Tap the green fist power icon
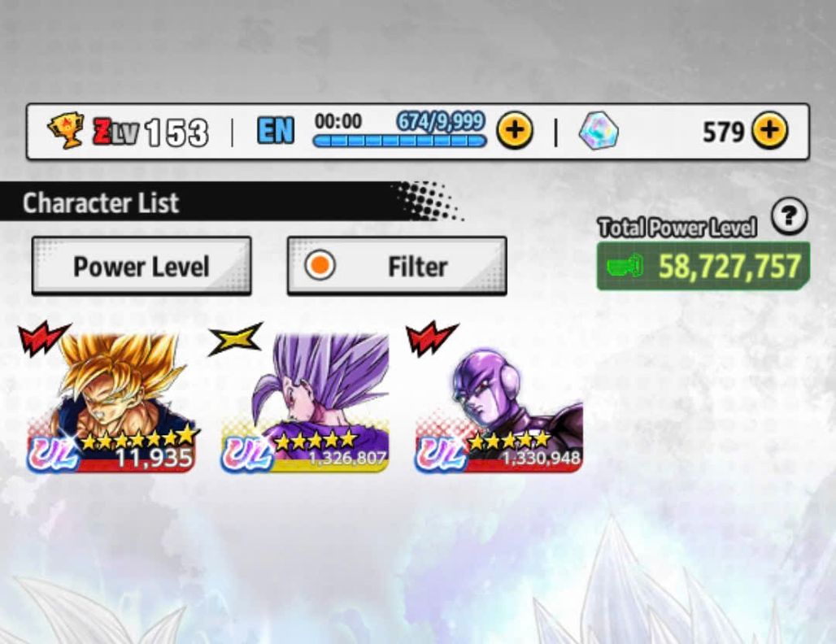Image resolution: width=836 pixels, height=644 pixels. click(x=625, y=266)
